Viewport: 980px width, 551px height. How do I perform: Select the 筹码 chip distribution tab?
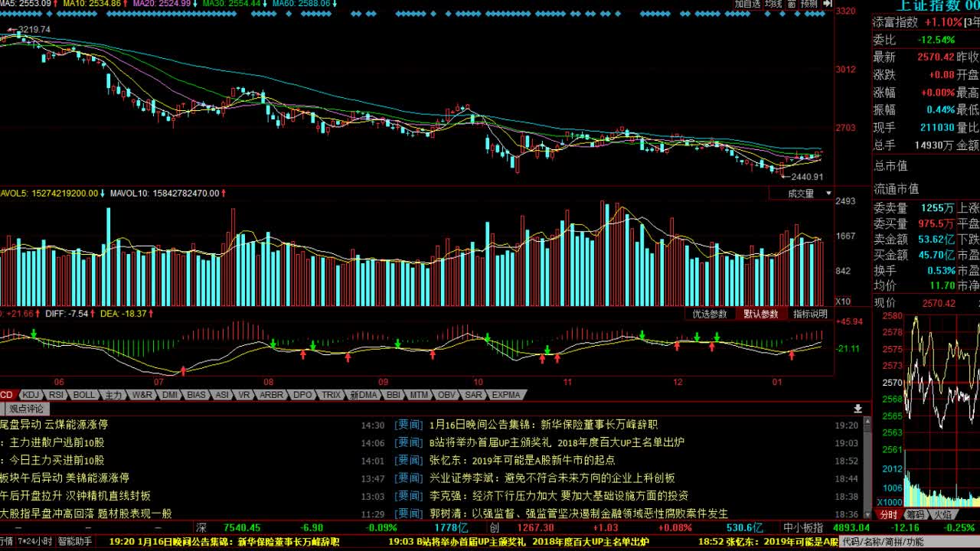tap(915, 514)
